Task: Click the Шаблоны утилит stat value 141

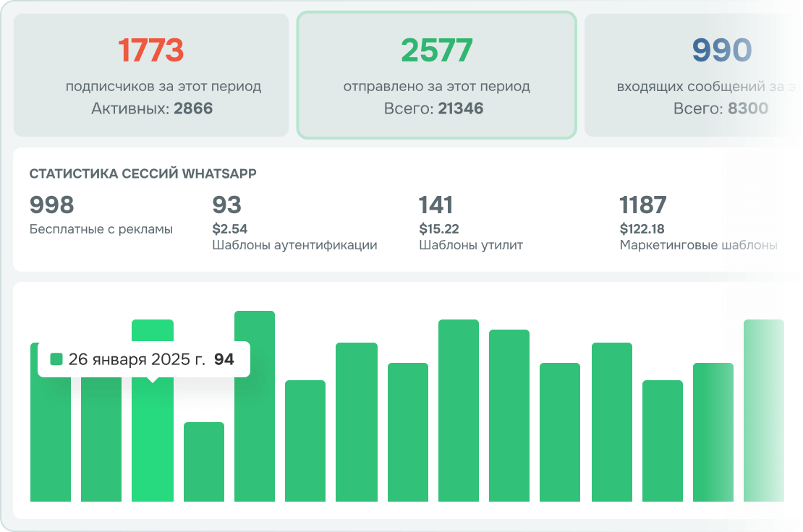Action: [x=436, y=205]
